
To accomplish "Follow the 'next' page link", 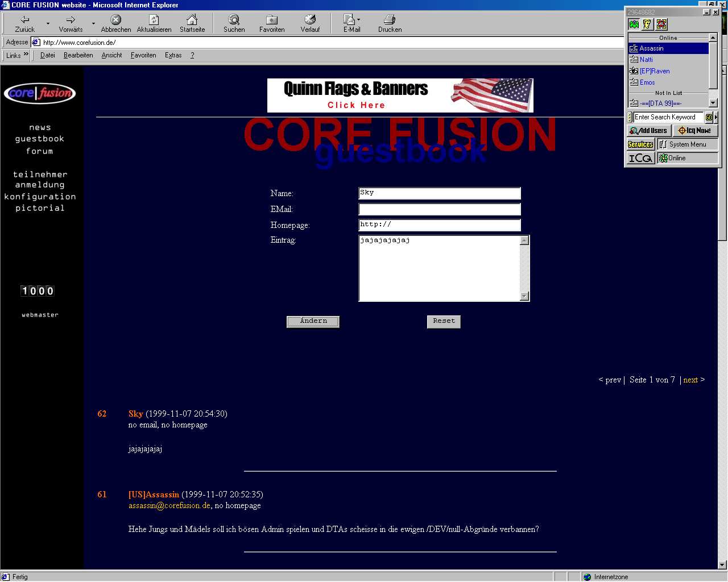I will 690,380.
